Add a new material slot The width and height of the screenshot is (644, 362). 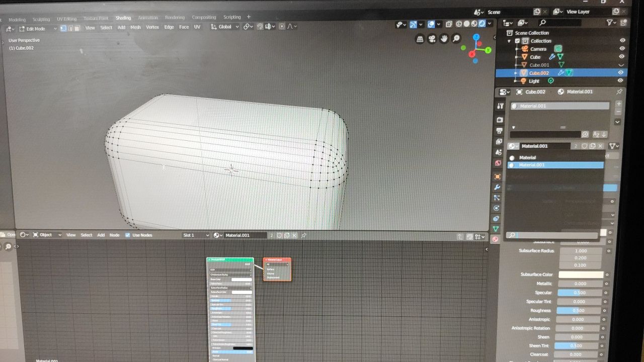(619, 104)
